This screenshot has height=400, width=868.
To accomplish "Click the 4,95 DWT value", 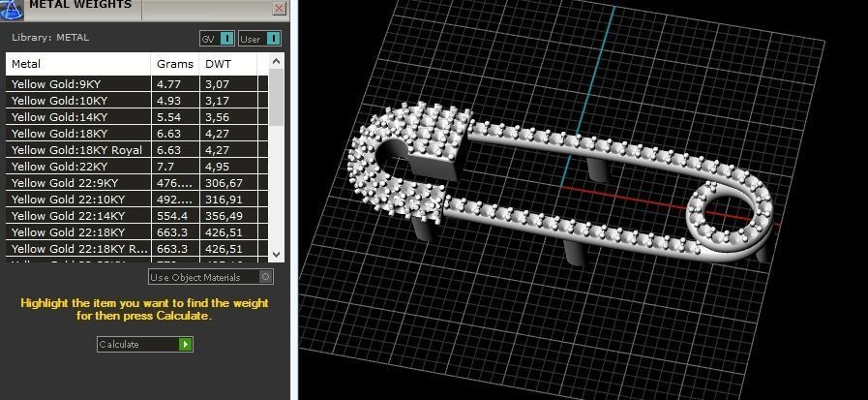I will point(217,167).
